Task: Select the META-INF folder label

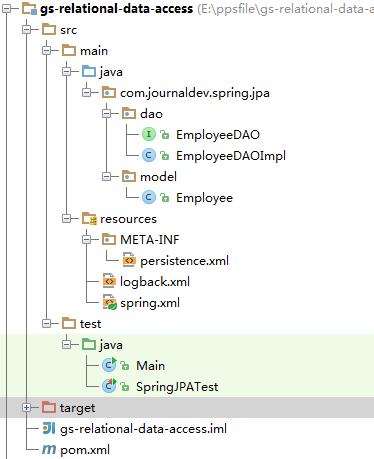Action: 150,240
